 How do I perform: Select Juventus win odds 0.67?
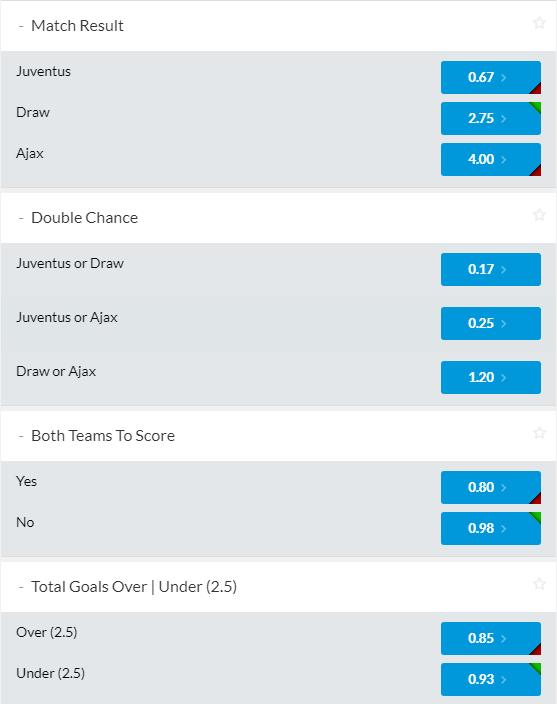[x=491, y=77]
